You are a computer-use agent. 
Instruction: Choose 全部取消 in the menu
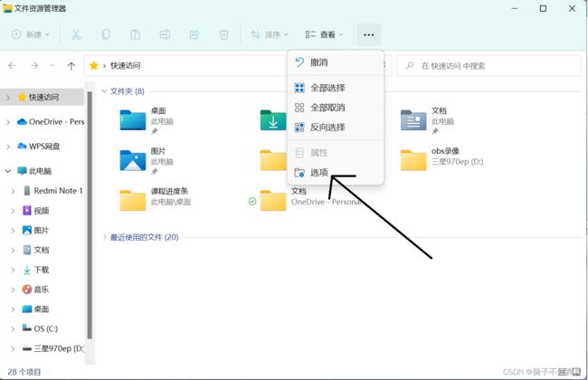coord(336,108)
